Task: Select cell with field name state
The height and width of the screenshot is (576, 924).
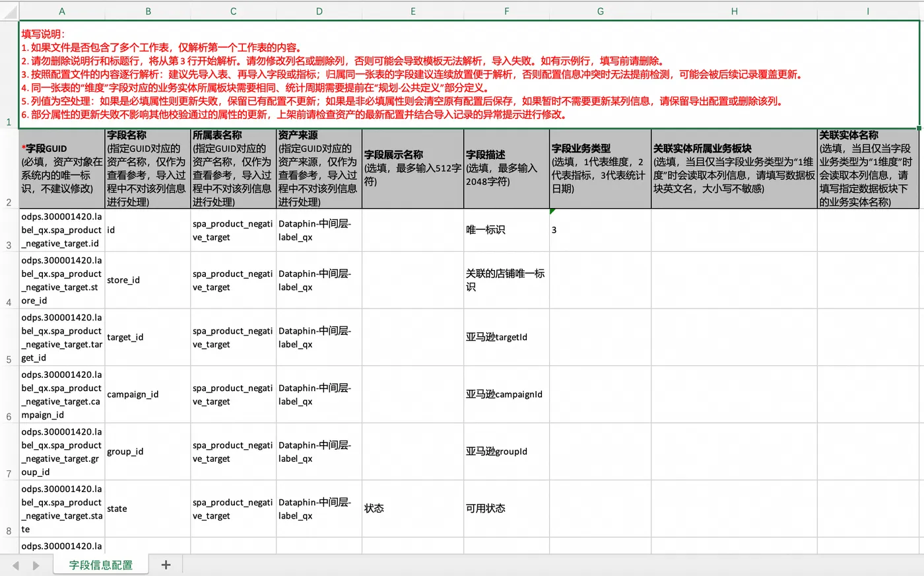Action: tap(148, 509)
